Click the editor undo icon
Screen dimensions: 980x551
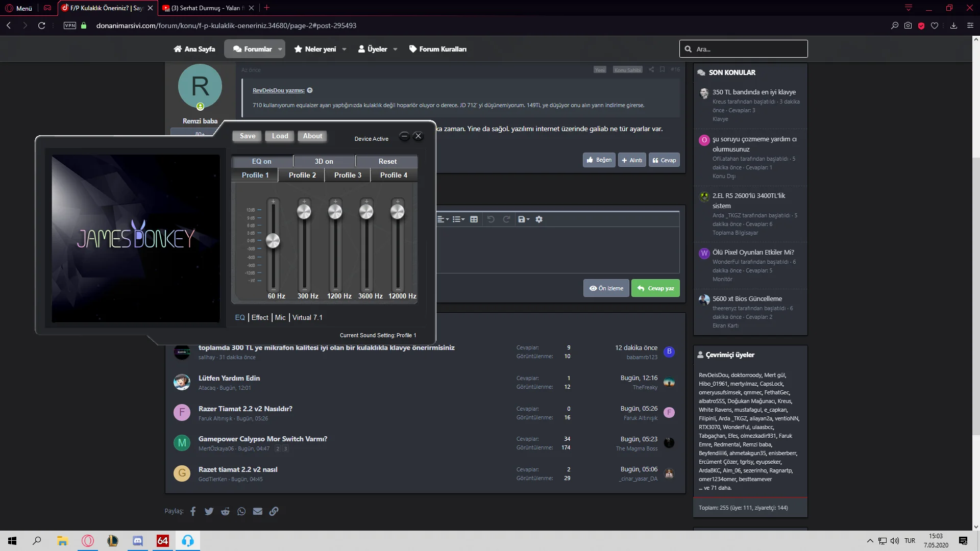(x=491, y=219)
